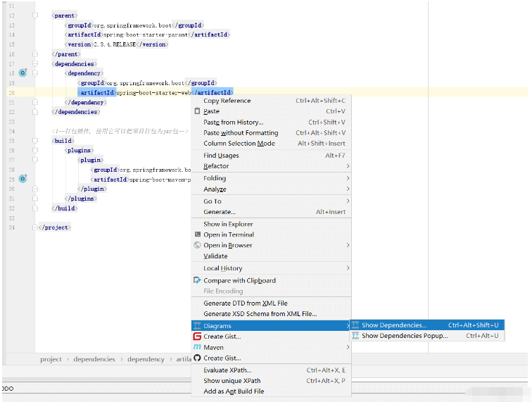Image resolution: width=532 pixels, height=402 pixels.
Task: Click the Compare with Clipboard icon
Action: pyautogui.click(x=197, y=280)
